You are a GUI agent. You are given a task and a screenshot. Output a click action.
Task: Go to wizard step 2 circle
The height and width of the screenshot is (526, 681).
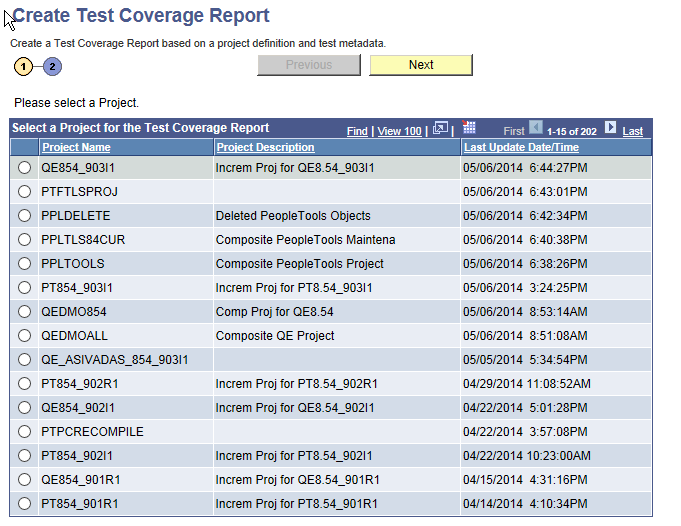52,66
